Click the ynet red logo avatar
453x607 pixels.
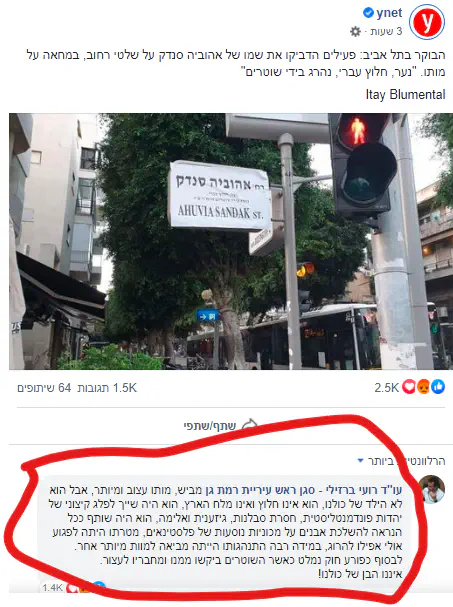[427, 22]
